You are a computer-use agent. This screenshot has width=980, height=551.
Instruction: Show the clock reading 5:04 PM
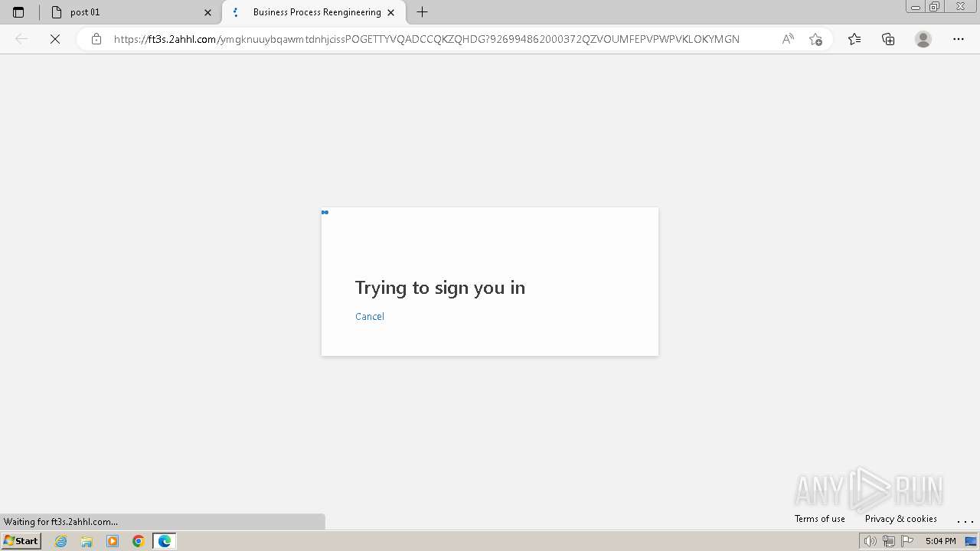coord(940,541)
